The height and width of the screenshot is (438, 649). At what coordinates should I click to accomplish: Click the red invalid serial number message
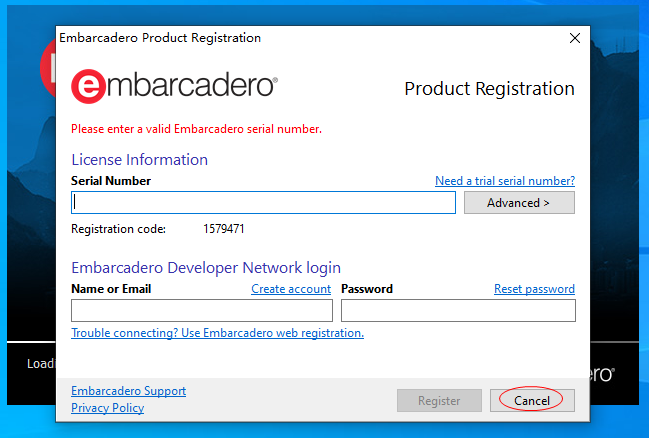coord(196,129)
